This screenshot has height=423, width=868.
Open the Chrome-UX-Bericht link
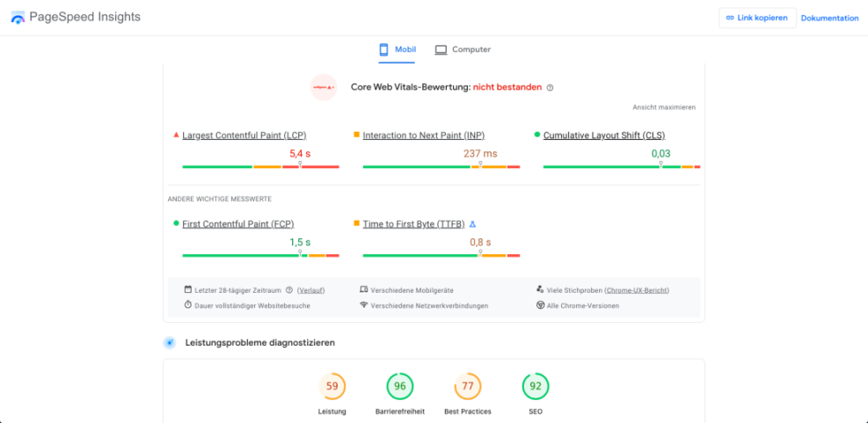pyautogui.click(x=638, y=289)
